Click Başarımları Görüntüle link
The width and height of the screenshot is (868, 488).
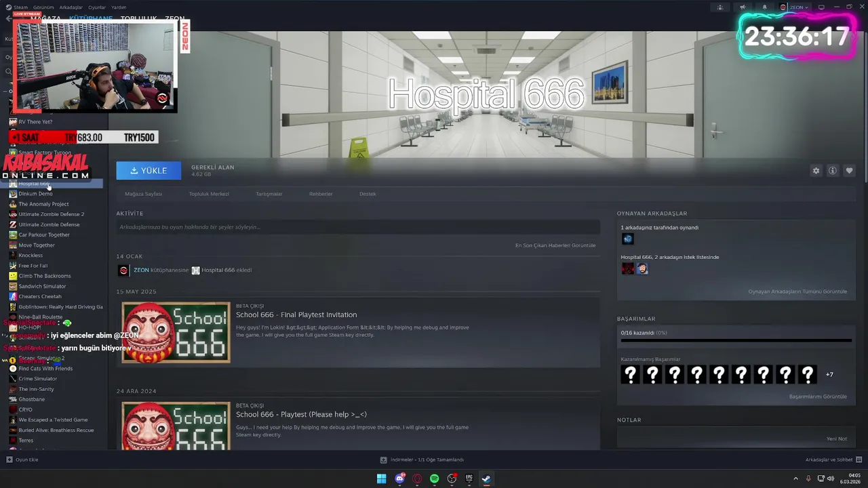click(818, 396)
